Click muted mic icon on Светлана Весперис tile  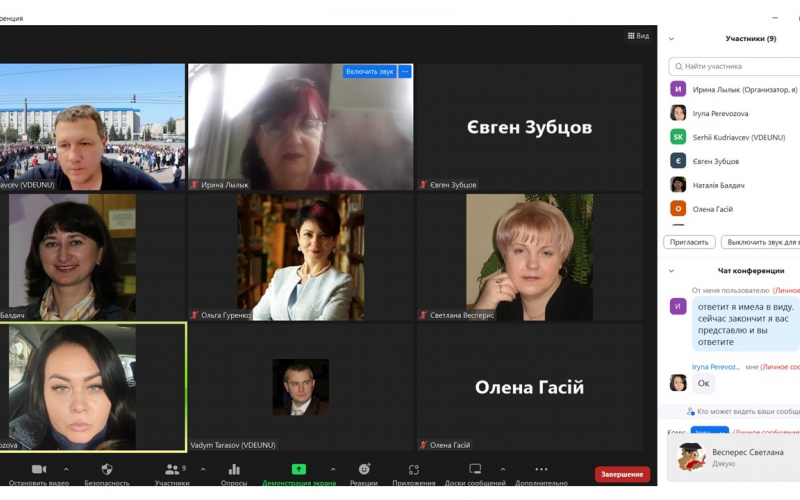[423, 315]
